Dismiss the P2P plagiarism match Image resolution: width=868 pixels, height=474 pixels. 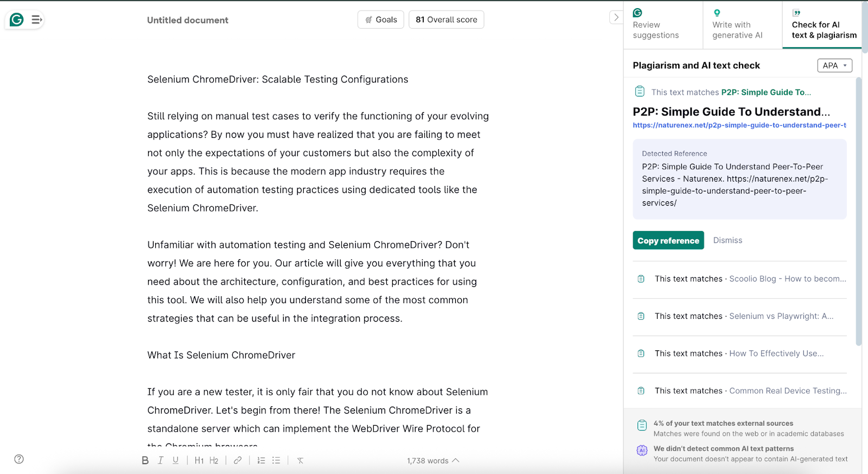click(727, 240)
